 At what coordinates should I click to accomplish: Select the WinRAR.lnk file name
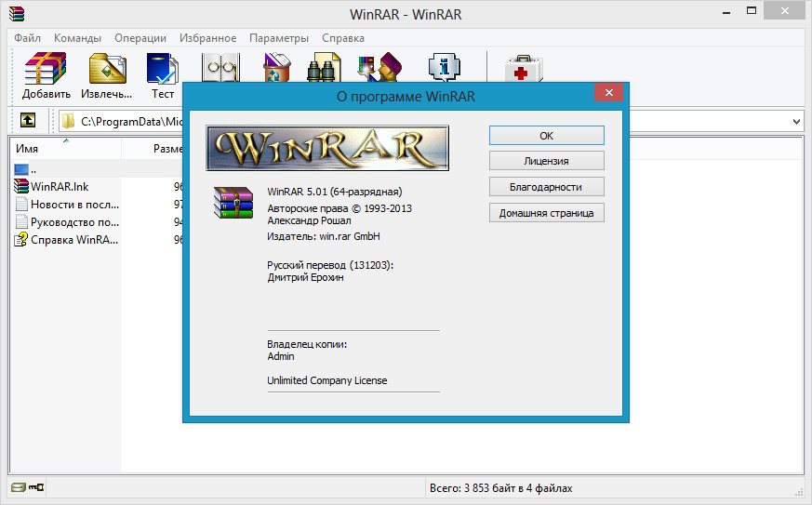point(60,186)
